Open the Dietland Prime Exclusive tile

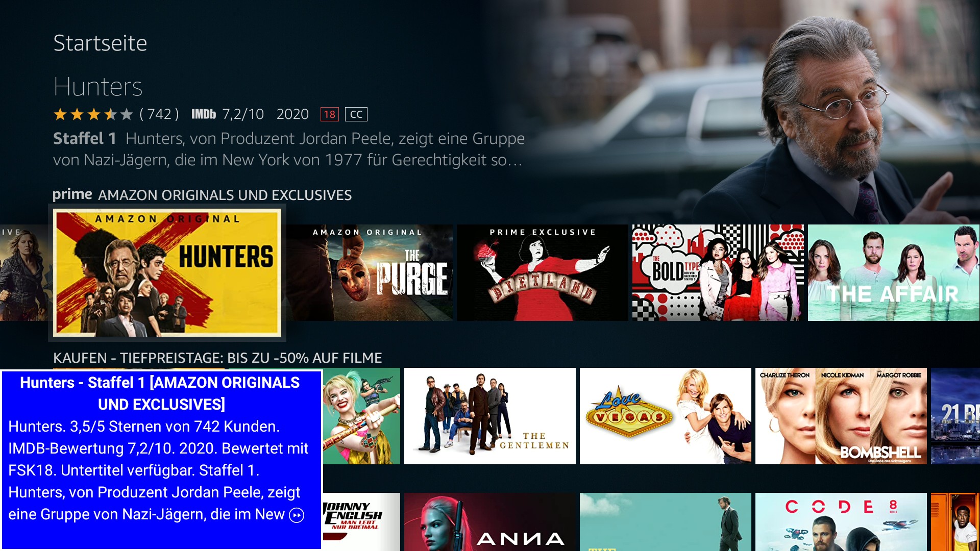click(x=542, y=272)
